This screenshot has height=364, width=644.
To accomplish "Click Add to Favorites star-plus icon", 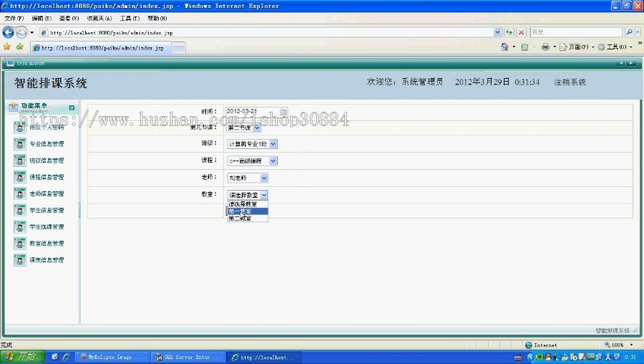I will pyautogui.click(x=19, y=47).
